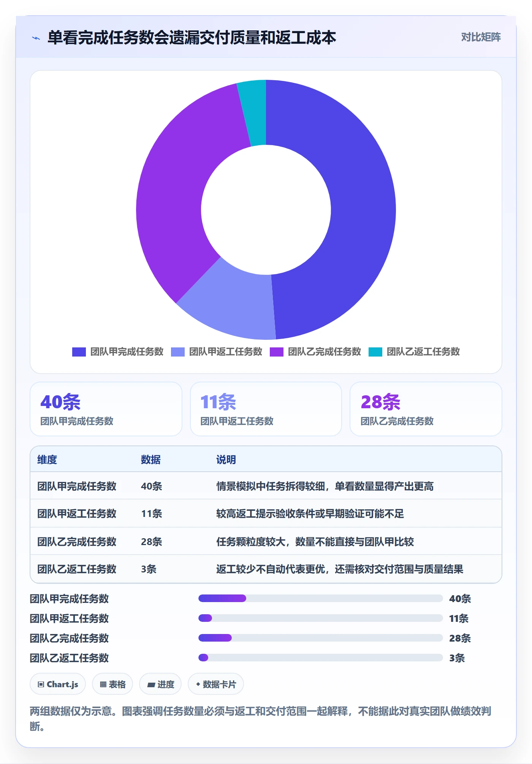
Task: Click the "Chart.js" tag chip
Action: click(58, 684)
